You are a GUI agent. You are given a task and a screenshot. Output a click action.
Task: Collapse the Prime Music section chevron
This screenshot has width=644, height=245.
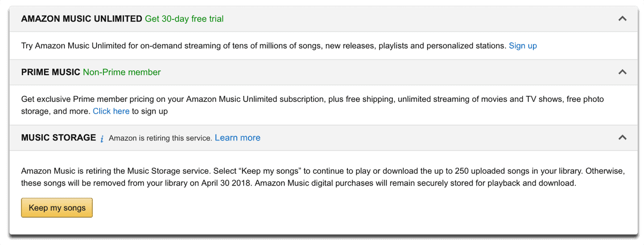tap(623, 72)
